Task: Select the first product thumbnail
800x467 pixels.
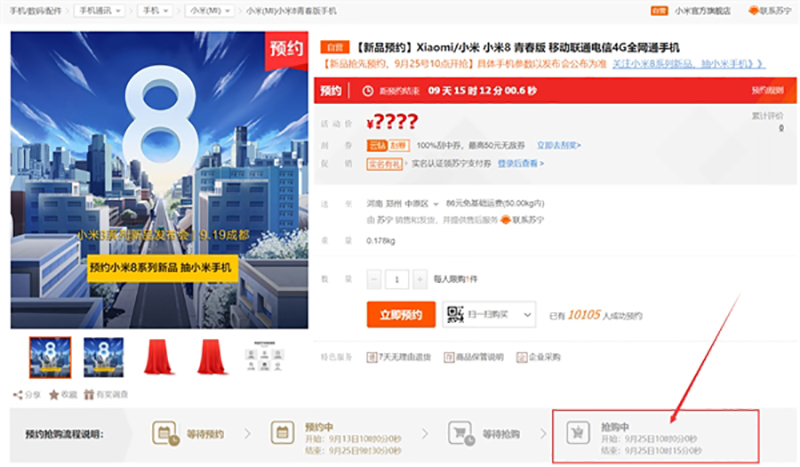Action: tap(50, 357)
